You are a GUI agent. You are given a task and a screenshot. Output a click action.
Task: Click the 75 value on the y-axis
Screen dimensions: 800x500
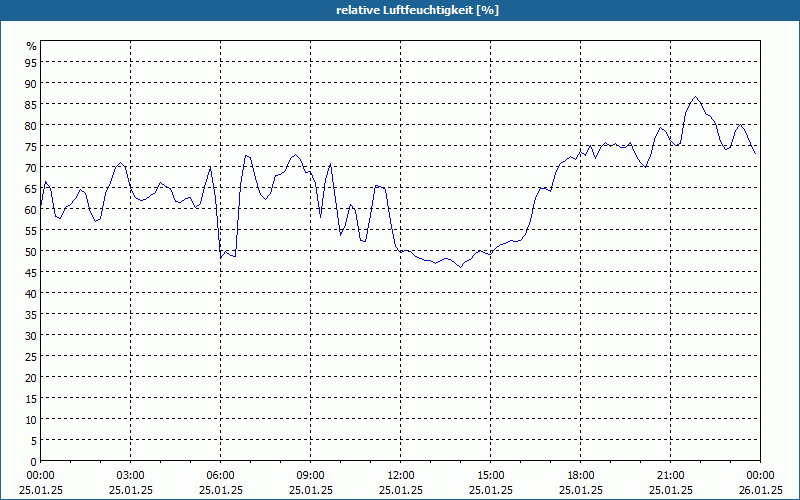pos(31,146)
